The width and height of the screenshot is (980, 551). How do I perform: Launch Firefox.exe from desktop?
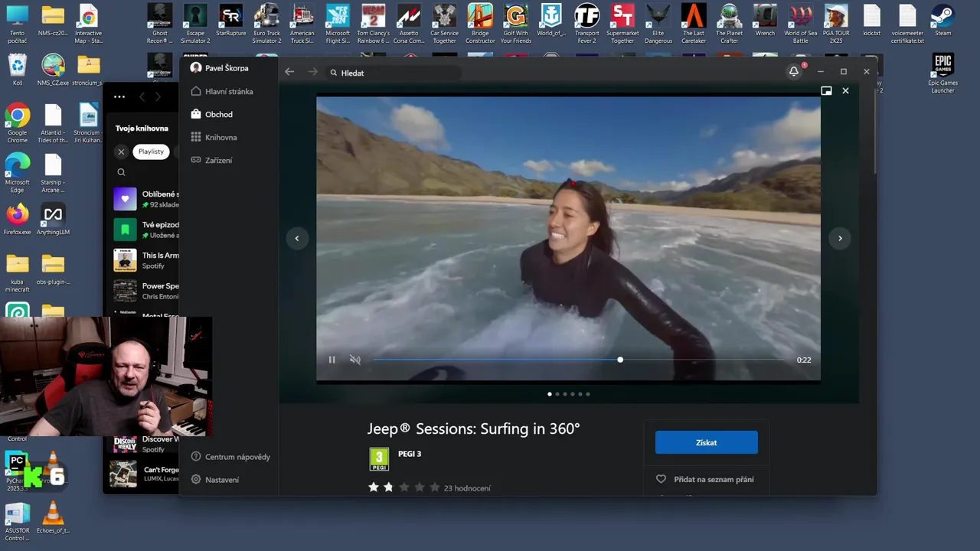[x=17, y=218]
